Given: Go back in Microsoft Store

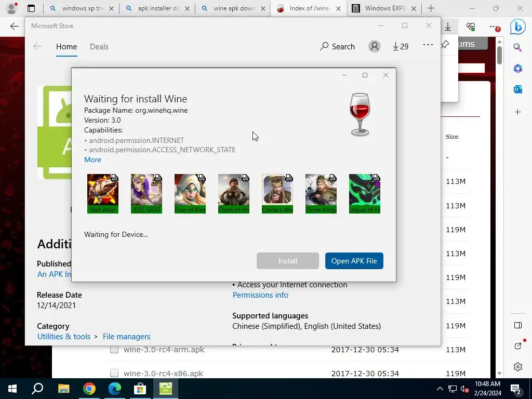Looking at the screenshot, I should coord(37,46).
